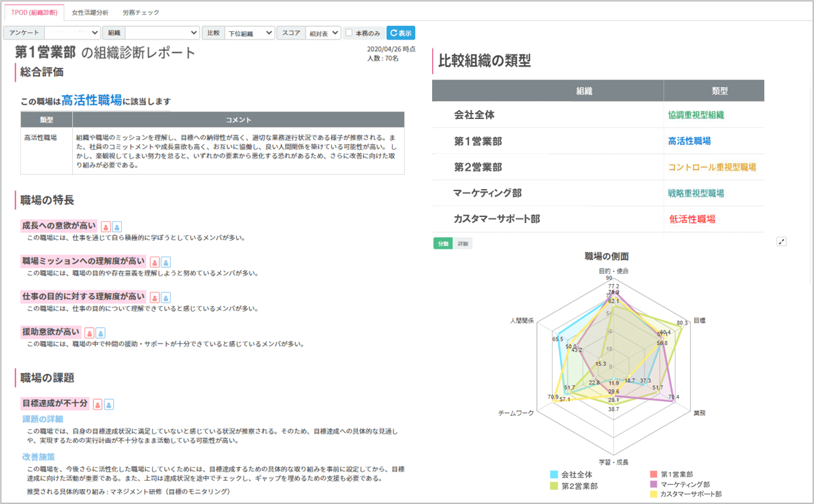Click red person icon beside 援助意欲が高い
Screen dimensions: 814x504
click(89, 333)
